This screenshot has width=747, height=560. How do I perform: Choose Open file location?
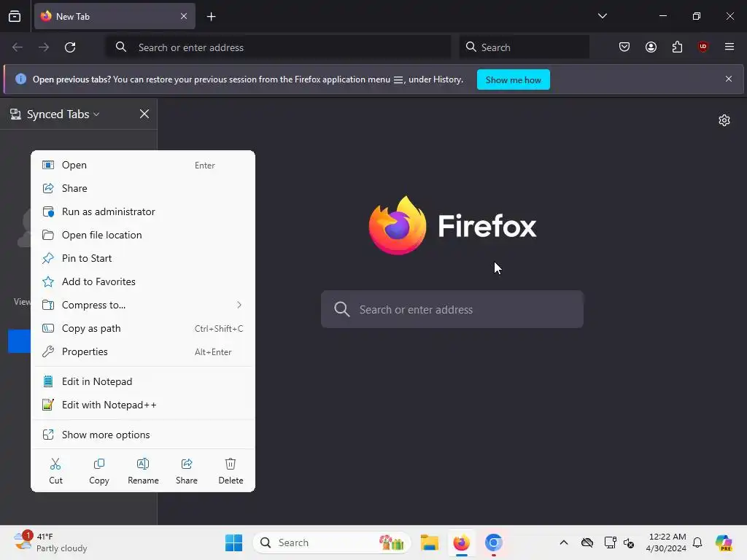(143, 236)
